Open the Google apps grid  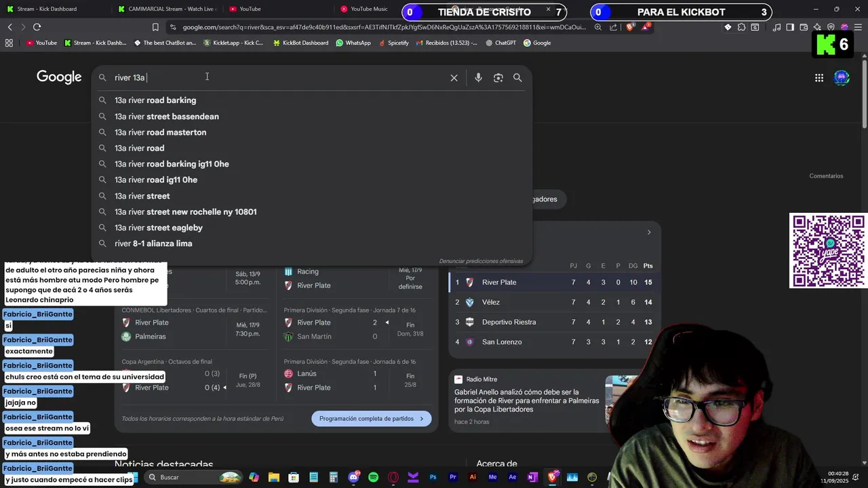819,78
